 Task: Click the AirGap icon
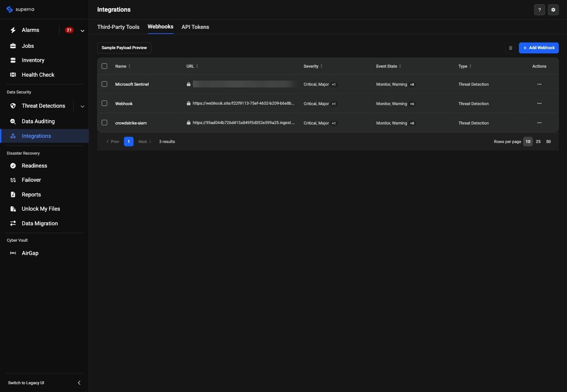click(13, 253)
